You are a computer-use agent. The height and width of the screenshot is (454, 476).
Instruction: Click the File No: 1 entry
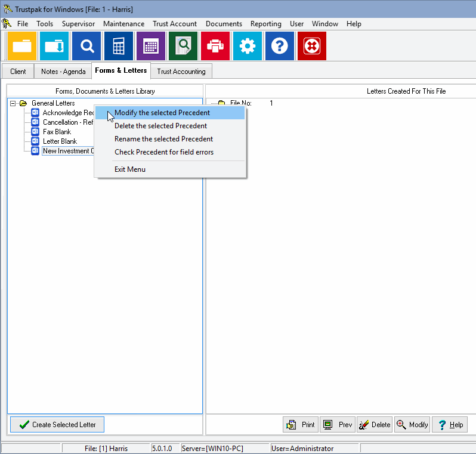(x=251, y=103)
